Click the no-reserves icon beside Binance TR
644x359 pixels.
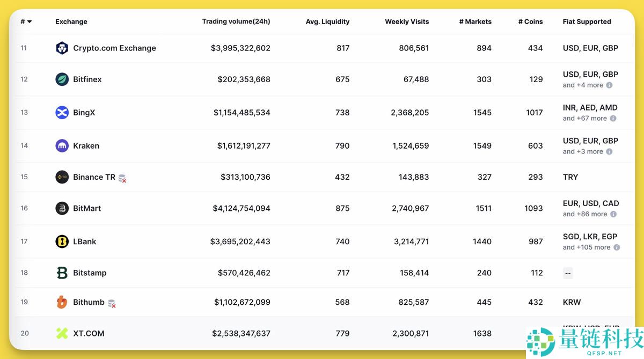[x=122, y=178]
